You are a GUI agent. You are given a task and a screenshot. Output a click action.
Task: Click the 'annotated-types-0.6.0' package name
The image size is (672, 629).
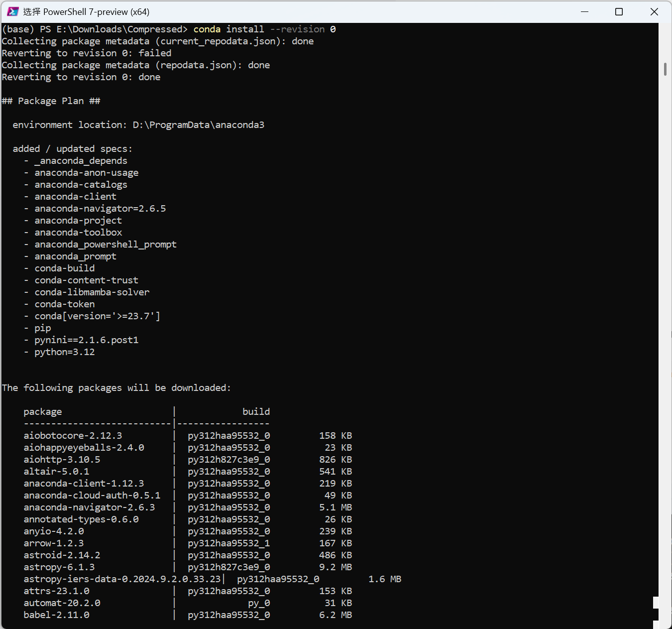point(81,519)
